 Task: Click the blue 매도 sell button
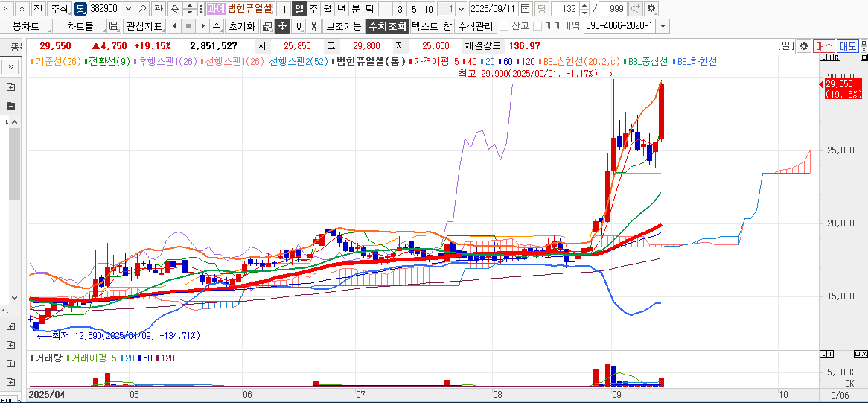[848, 46]
